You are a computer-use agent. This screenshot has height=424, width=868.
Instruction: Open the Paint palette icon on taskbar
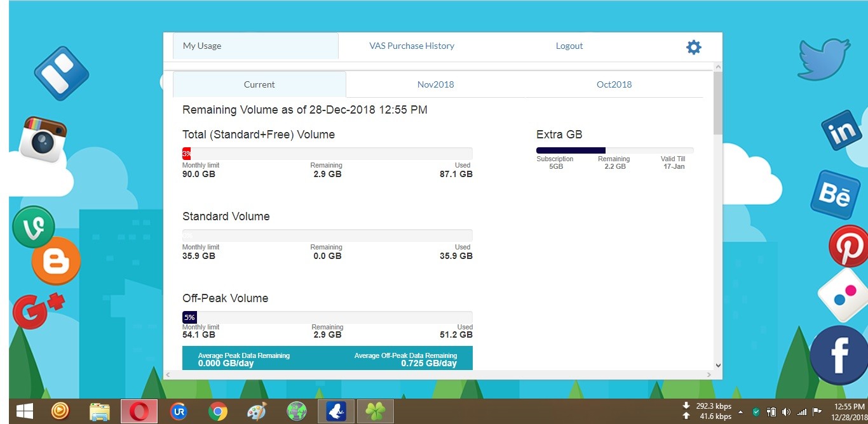coord(257,412)
